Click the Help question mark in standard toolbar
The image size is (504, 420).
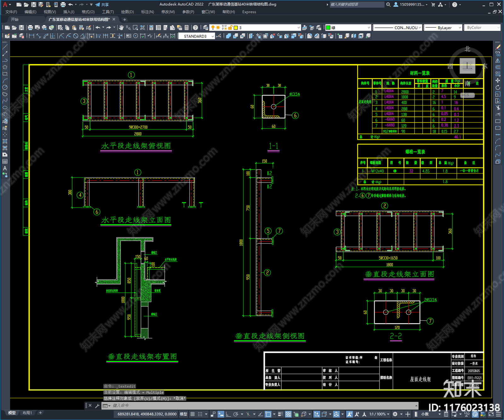click(x=195, y=28)
